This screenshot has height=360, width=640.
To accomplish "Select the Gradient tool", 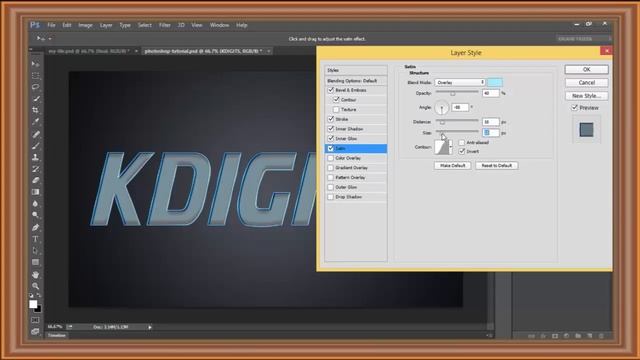I will tap(36, 192).
